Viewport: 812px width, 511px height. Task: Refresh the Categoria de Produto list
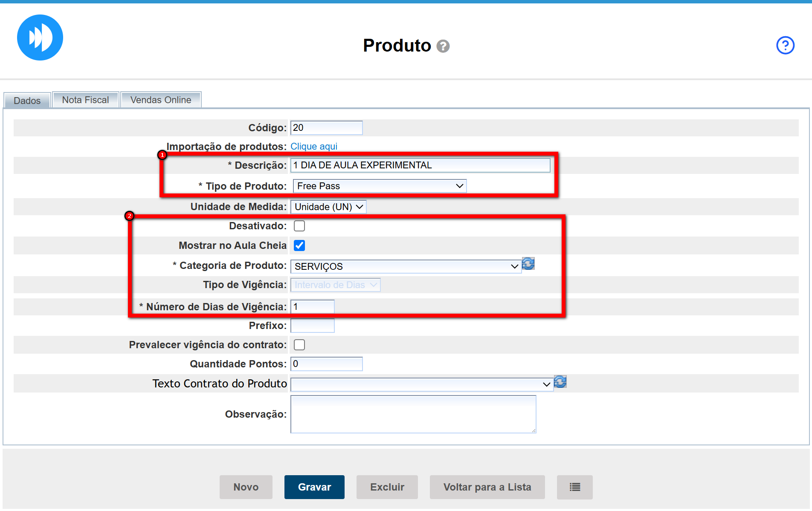click(528, 264)
